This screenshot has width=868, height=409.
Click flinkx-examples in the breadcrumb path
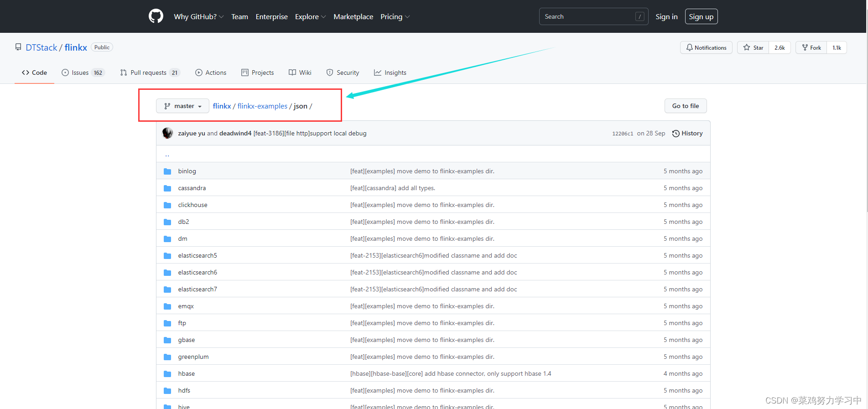point(262,106)
